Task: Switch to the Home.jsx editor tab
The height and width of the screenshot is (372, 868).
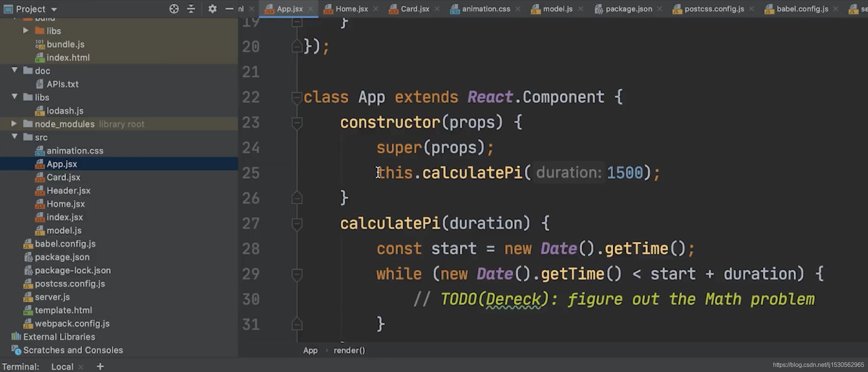Action: tap(351, 9)
